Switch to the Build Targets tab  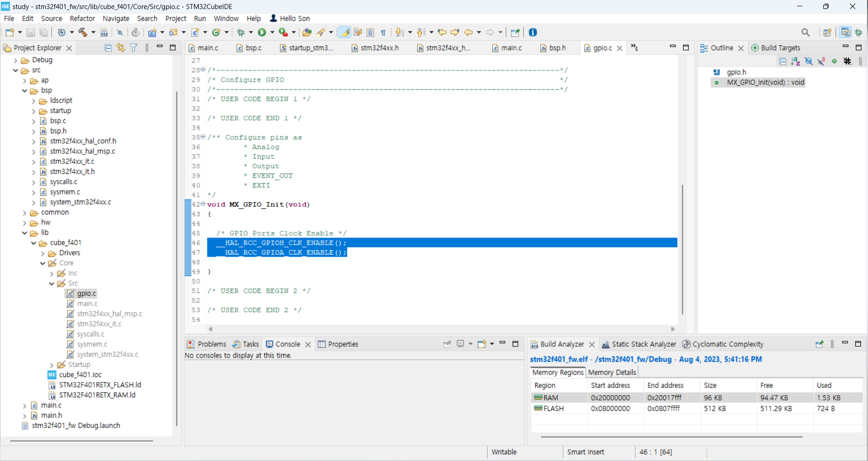[x=775, y=48]
